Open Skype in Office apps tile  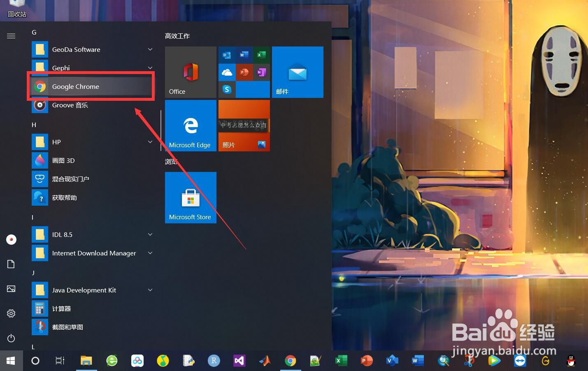[x=227, y=89]
